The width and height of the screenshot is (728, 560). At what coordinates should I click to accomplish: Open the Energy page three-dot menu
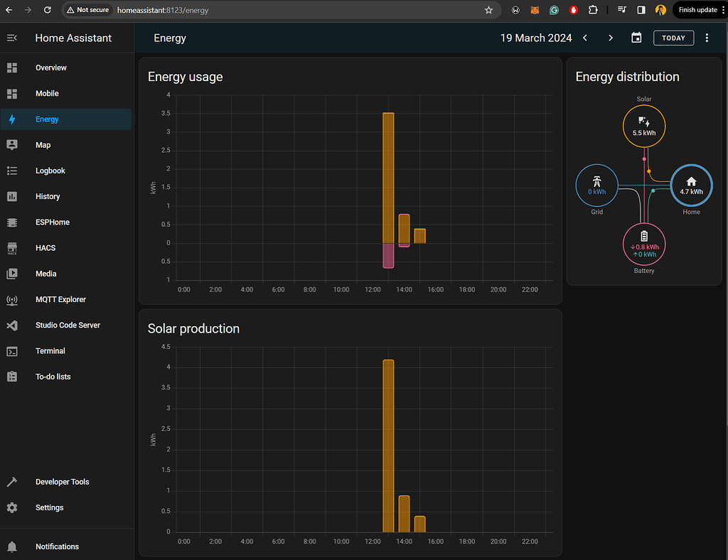click(x=707, y=38)
